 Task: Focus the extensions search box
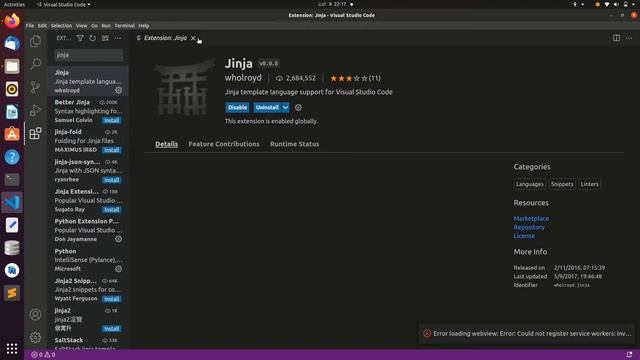89,55
